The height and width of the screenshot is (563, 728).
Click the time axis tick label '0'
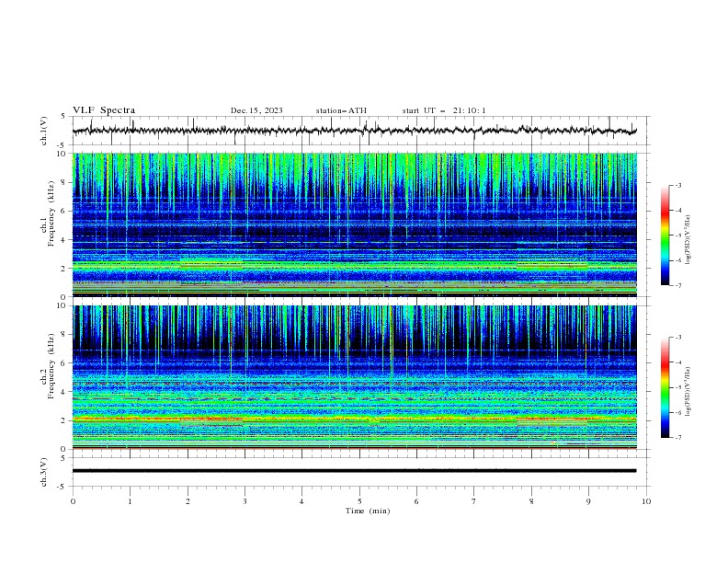tap(73, 501)
